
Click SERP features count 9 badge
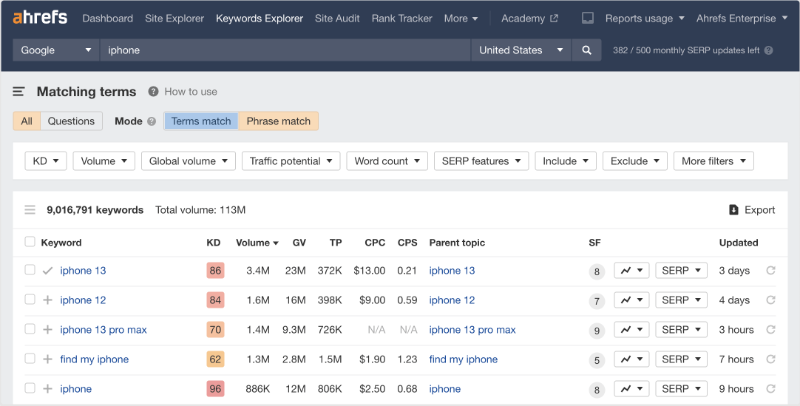click(x=597, y=331)
